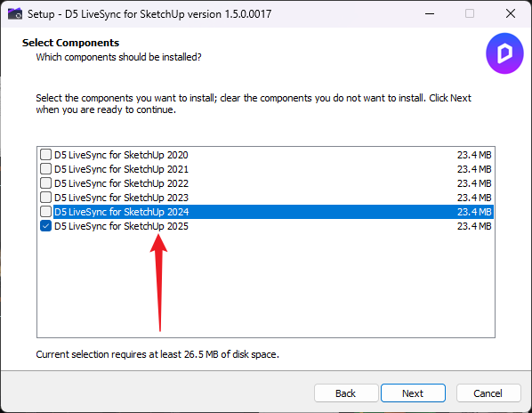Open the setup icon in title bar
The image size is (532, 413).
[15, 14]
